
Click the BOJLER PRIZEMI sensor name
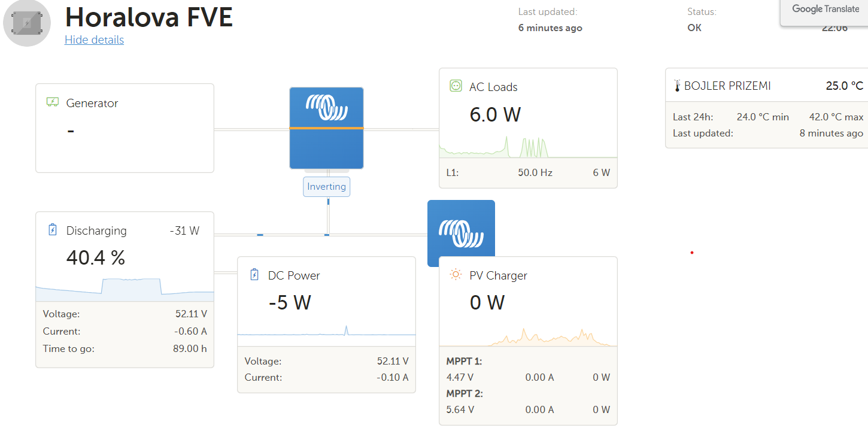(x=727, y=86)
